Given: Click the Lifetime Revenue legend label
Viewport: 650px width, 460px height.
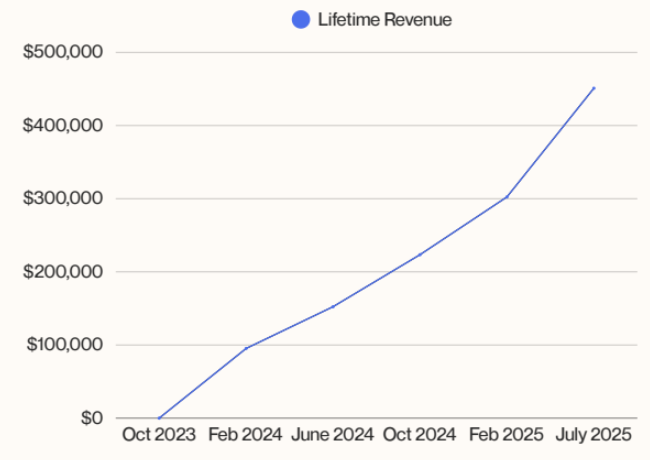Looking at the screenshot, I should [x=385, y=19].
